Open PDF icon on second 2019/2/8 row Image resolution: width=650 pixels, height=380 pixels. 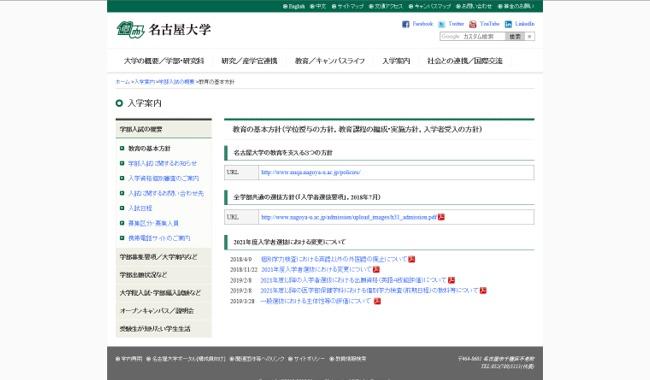[x=483, y=290]
